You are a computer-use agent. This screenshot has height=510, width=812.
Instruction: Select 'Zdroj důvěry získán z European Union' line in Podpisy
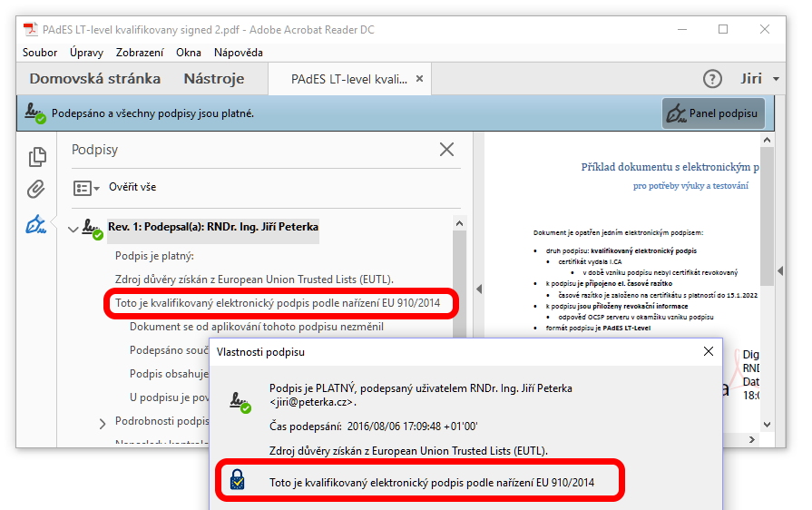pyautogui.click(x=254, y=280)
